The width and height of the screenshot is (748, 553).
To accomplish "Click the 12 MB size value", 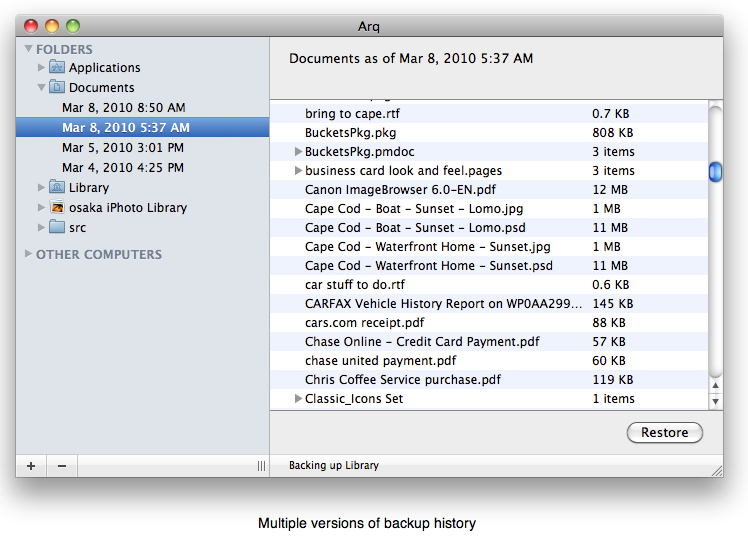I will pos(610,190).
